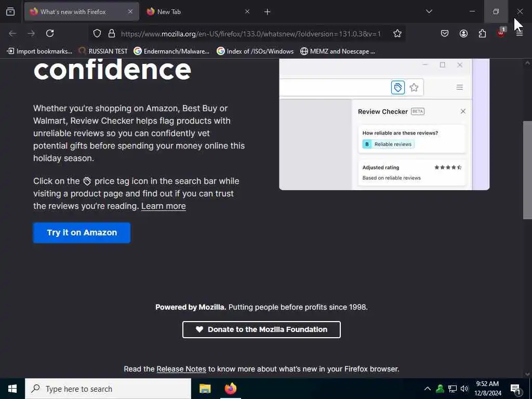Click scrollbar down arrow

527,374
